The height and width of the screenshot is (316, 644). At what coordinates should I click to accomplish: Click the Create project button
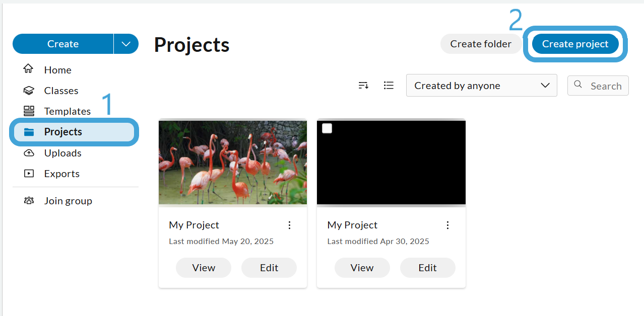(575, 44)
